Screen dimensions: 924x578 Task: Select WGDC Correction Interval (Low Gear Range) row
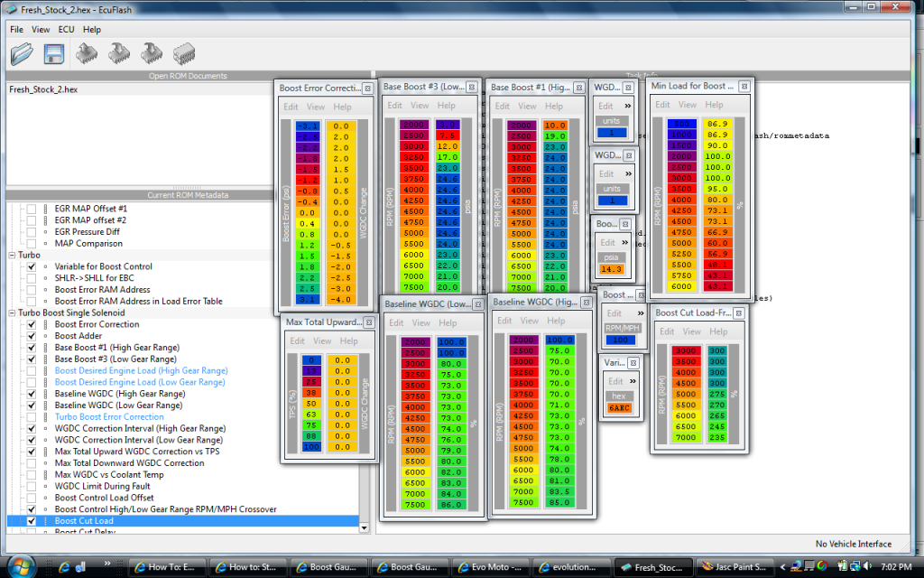[x=138, y=440]
